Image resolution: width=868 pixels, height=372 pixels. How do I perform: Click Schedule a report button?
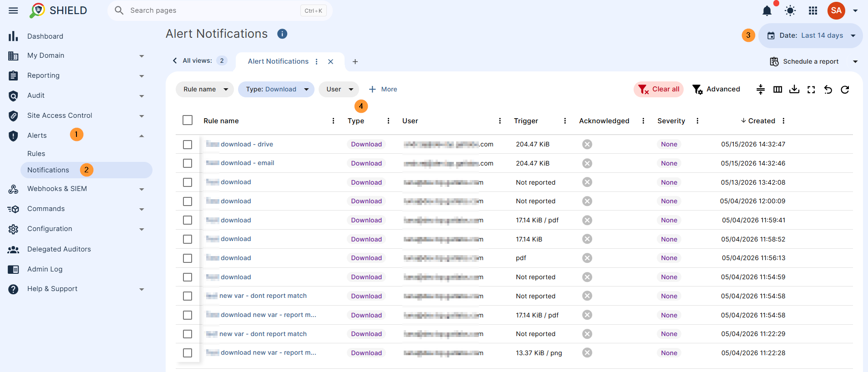pyautogui.click(x=804, y=62)
